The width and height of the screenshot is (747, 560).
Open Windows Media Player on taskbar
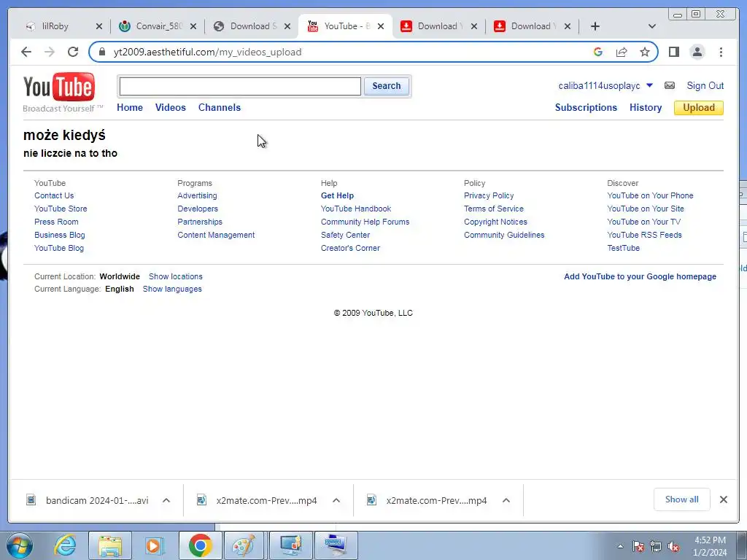pos(155,545)
